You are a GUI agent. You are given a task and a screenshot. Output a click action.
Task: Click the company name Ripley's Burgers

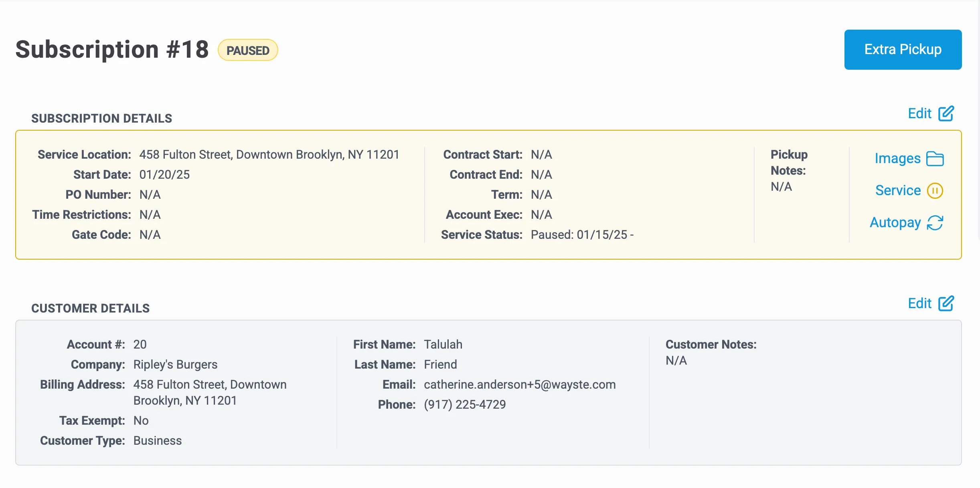point(175,365)
